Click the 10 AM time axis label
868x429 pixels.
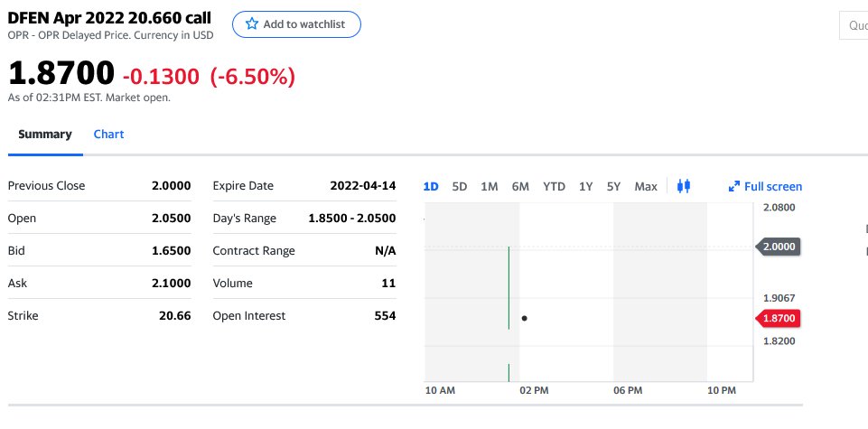click(440, 390)
